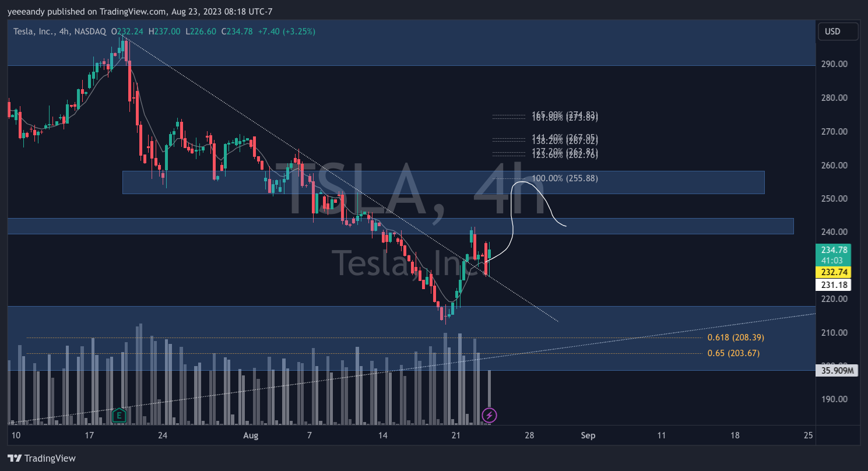The width and height of the screenshot is (868, 471).
Task: Click the yeeeandy published header text
Action: 140,11
